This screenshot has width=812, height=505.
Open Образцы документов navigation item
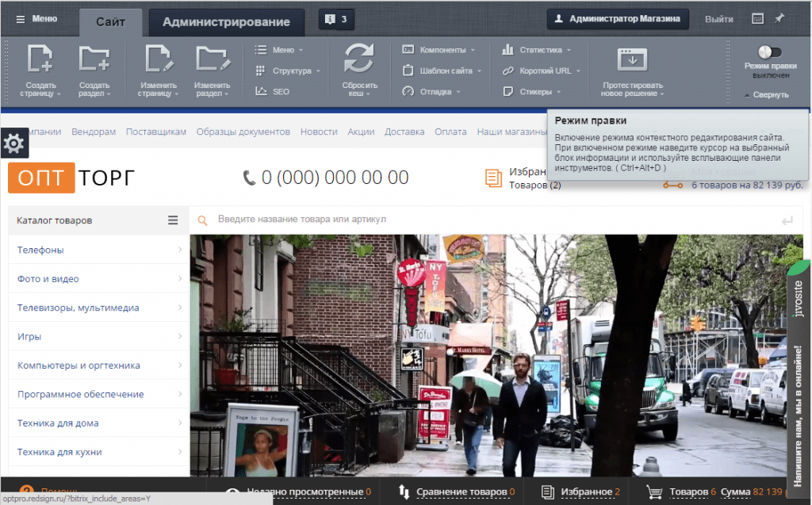[x=243, y=132]
